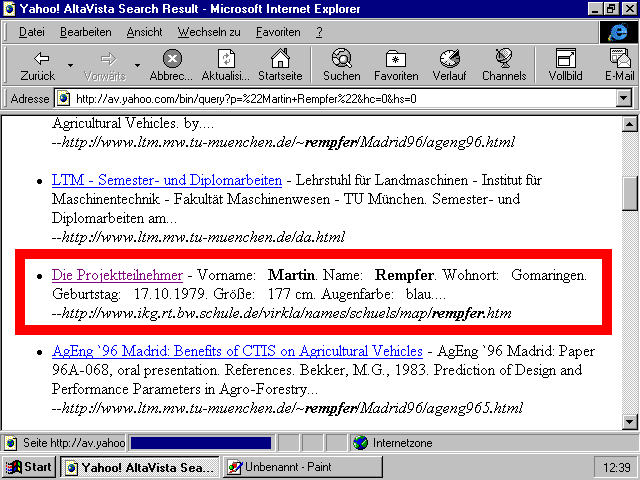This screenshot has height=480, width=640.
Task: Click the URL text ending in rempfer.htm
Action: pos(282,313)
